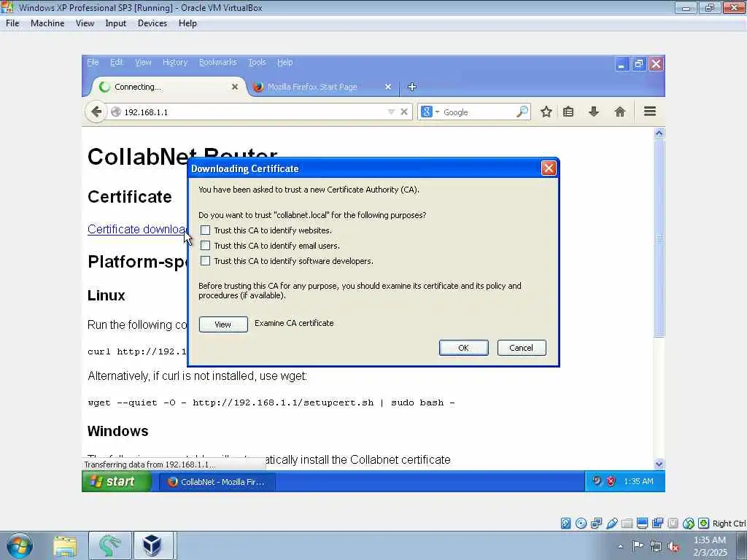This screenshot has width=747, height=560.
Task: Click the page scrollbar down arrow
Action: (659, 464)
